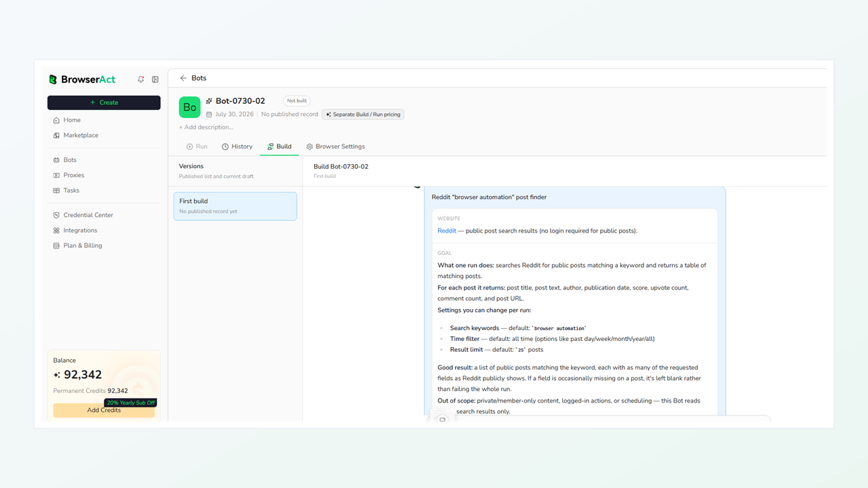The width and height of the screenshot is (868, 488).
Task: Click the Build tab icon
Action: coord(271,146)
